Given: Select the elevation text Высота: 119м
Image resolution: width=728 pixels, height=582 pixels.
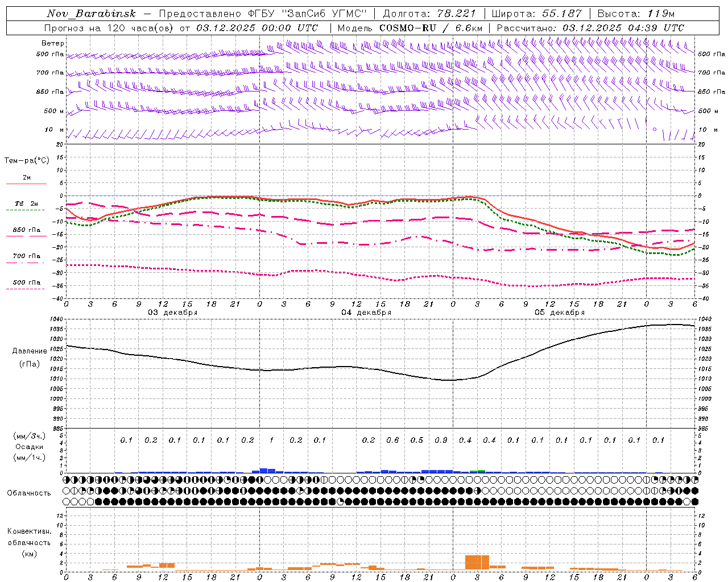Looking at the screenshot, I should (636, 13).
